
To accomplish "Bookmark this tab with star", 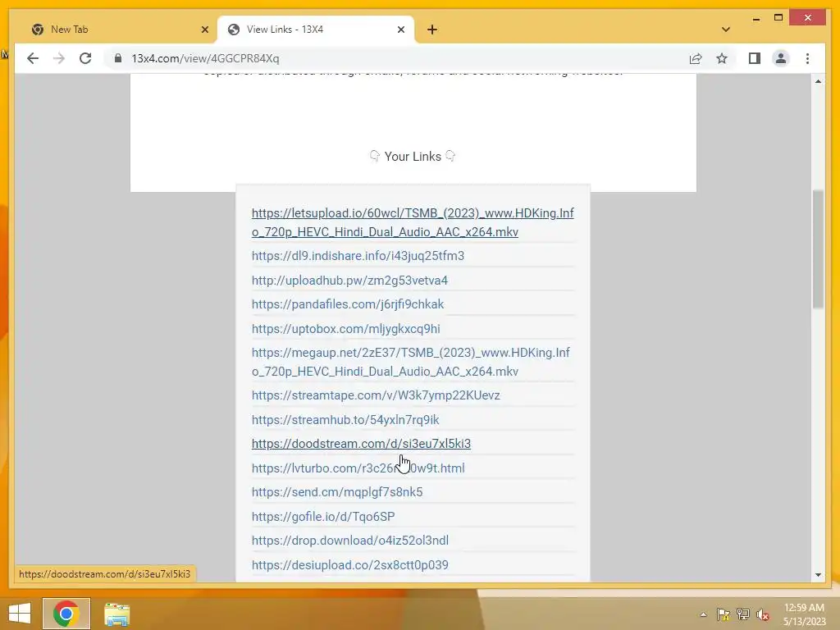I will tap(722, 58).
